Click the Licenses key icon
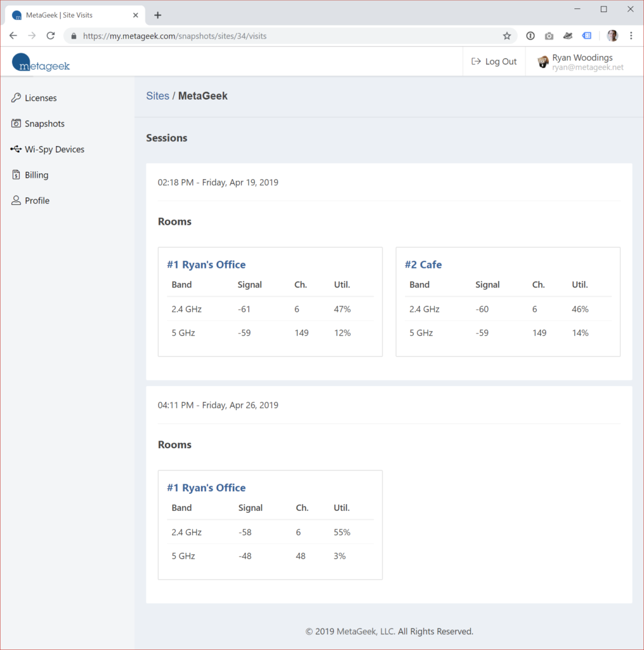The width and height of the screenshot is (644, 650). click(x=16, y=98)
